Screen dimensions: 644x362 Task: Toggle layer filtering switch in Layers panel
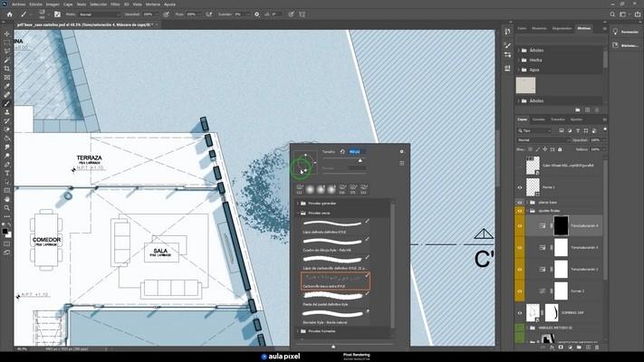click(x=604, y=129)
